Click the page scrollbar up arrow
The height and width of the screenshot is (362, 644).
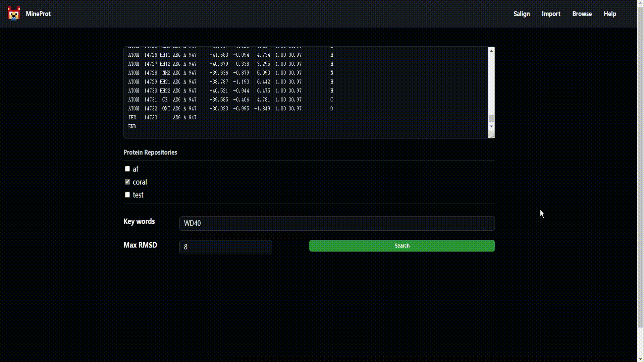(640, 3)
